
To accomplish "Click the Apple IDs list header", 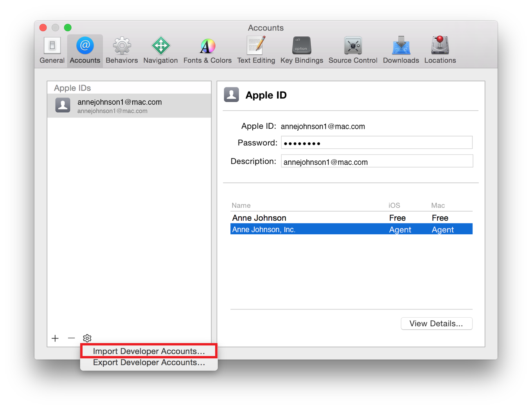I will pyautogui.click(x=72, y=88).
